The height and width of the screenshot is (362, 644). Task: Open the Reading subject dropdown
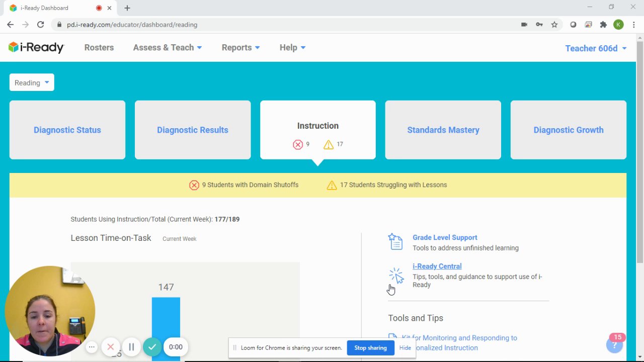[32, 82]
